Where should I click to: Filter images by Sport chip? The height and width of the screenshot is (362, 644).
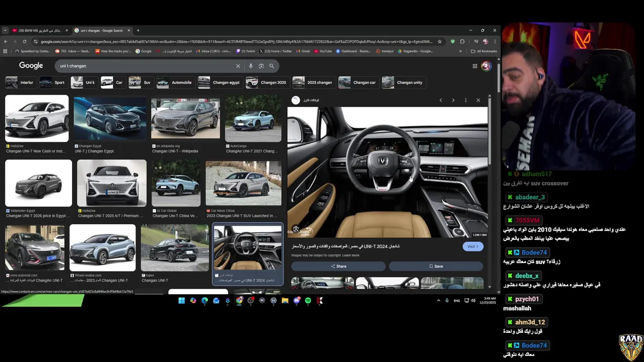pos(53,82)
